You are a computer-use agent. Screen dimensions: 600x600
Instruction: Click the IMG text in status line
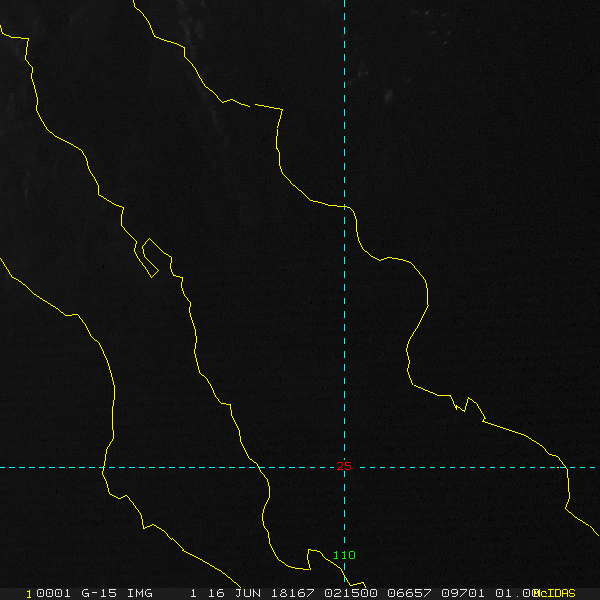click(x=139, y=593)
